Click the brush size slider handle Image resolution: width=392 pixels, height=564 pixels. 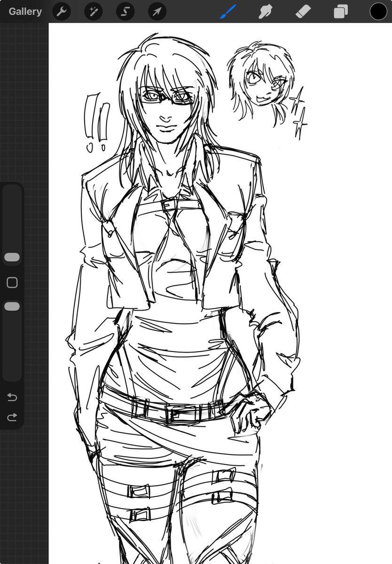(x=12, y=257)
